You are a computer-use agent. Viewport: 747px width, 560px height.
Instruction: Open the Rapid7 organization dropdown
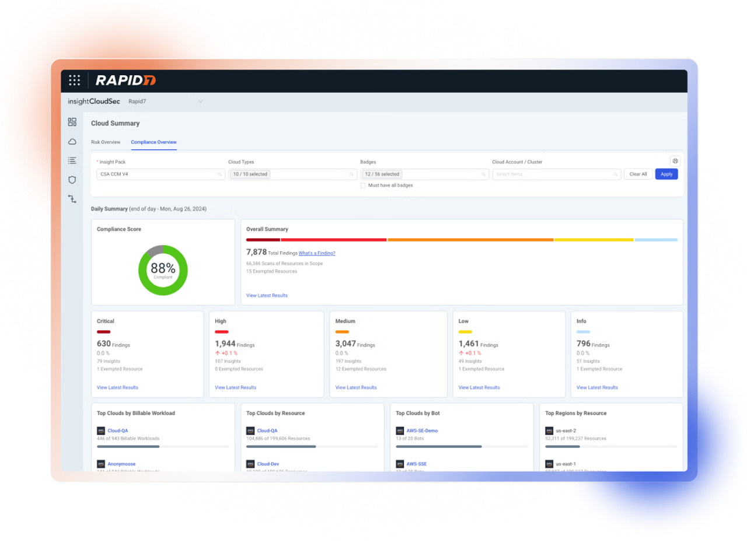[x=166, y=101]
